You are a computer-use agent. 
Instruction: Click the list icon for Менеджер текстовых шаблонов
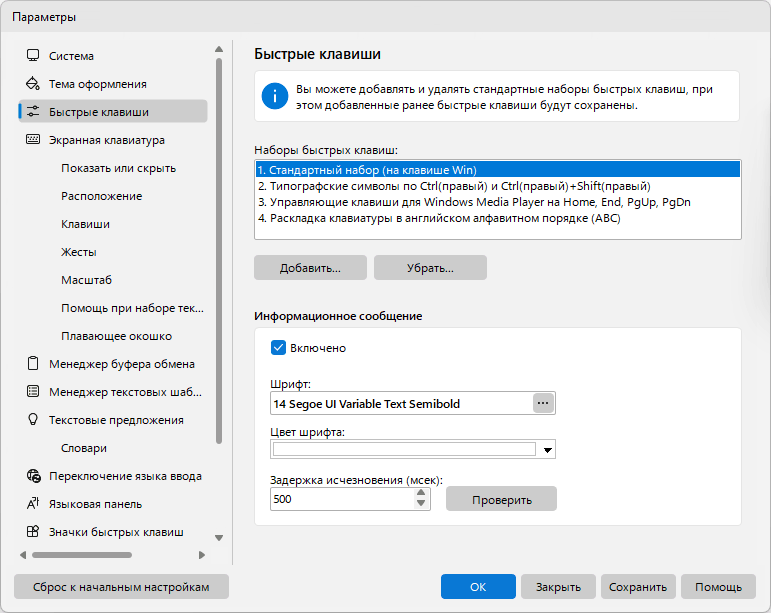(33, 392)
